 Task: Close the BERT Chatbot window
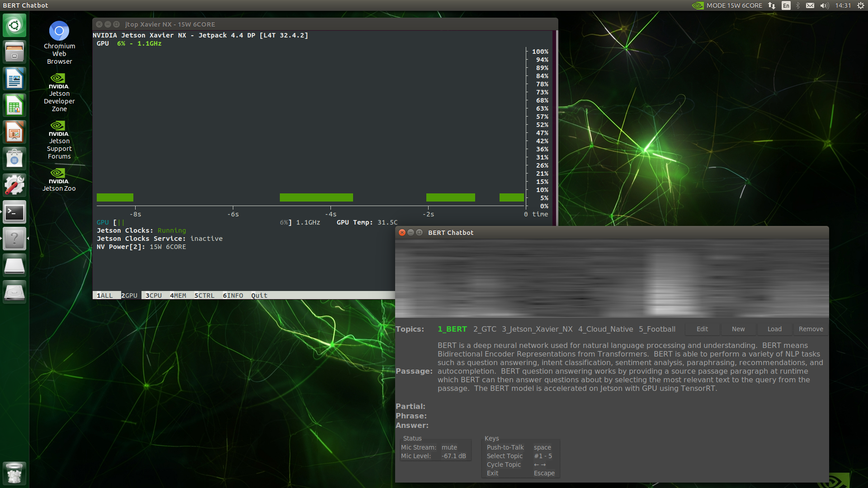[402, 232]
